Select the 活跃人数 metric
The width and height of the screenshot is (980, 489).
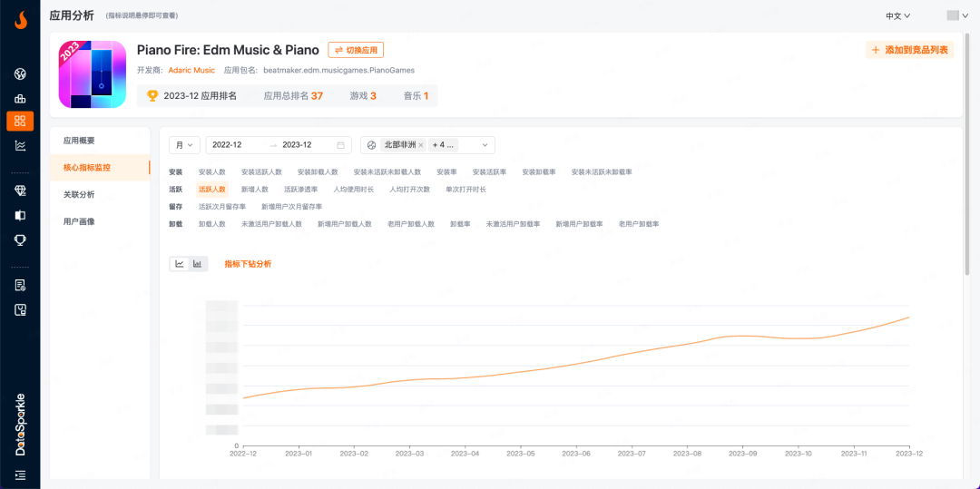click(211, 190)
